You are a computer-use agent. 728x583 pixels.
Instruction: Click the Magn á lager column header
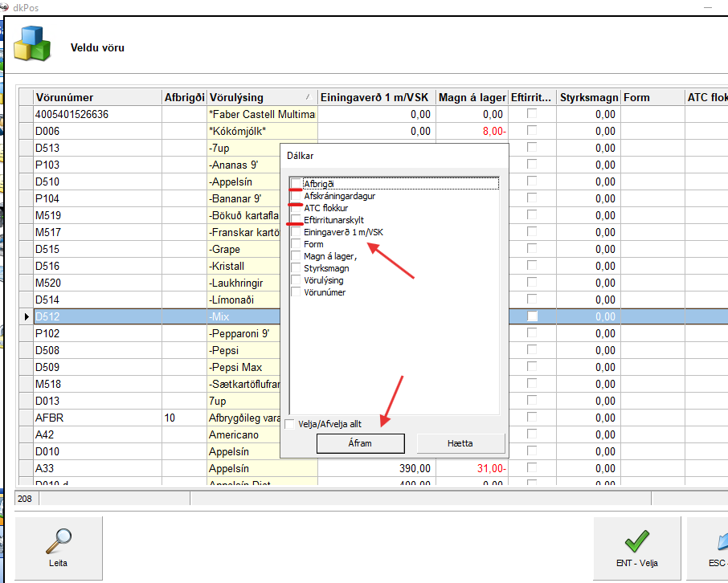click(x=470, y=97)
